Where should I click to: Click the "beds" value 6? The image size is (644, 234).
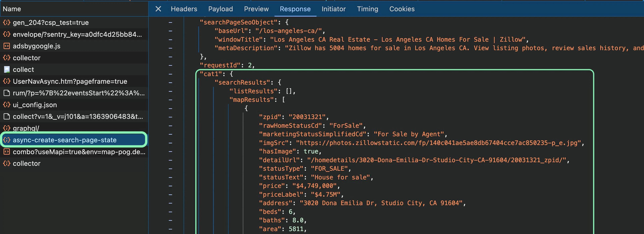tap(290, 212)
